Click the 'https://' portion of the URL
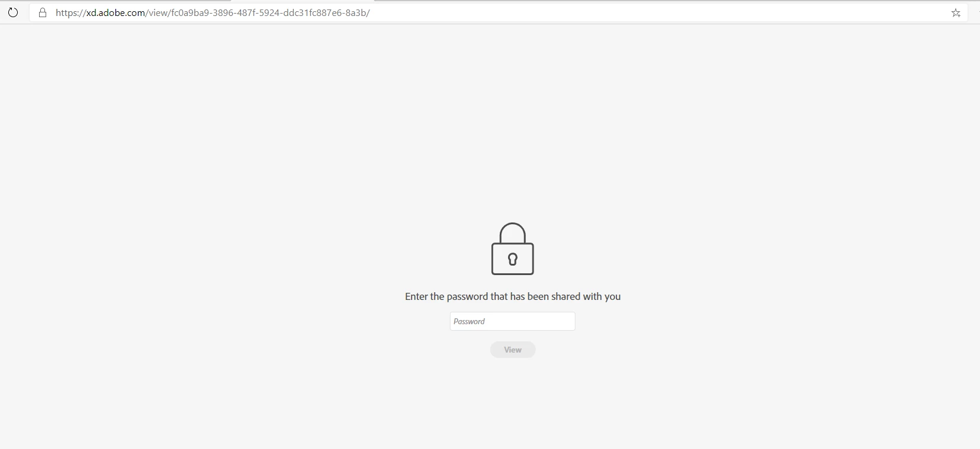980x449 pixels. tap(71, 12)
